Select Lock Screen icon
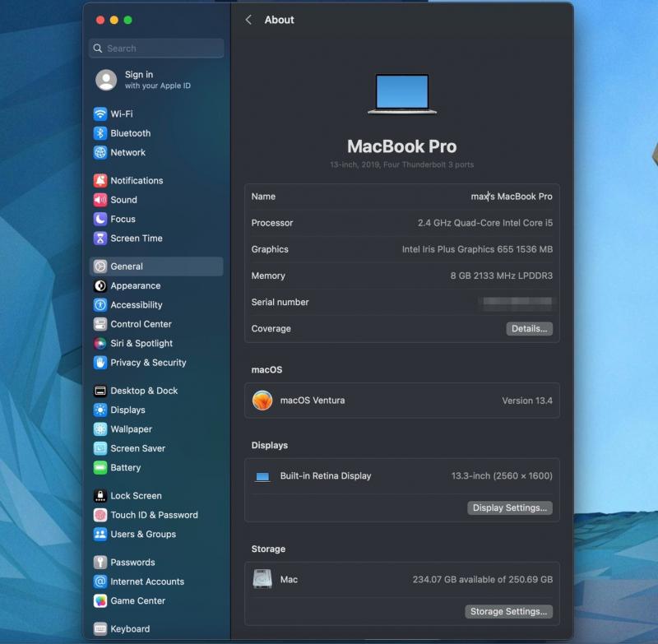This screenshot has width=658, height=644. coord(100,496)
